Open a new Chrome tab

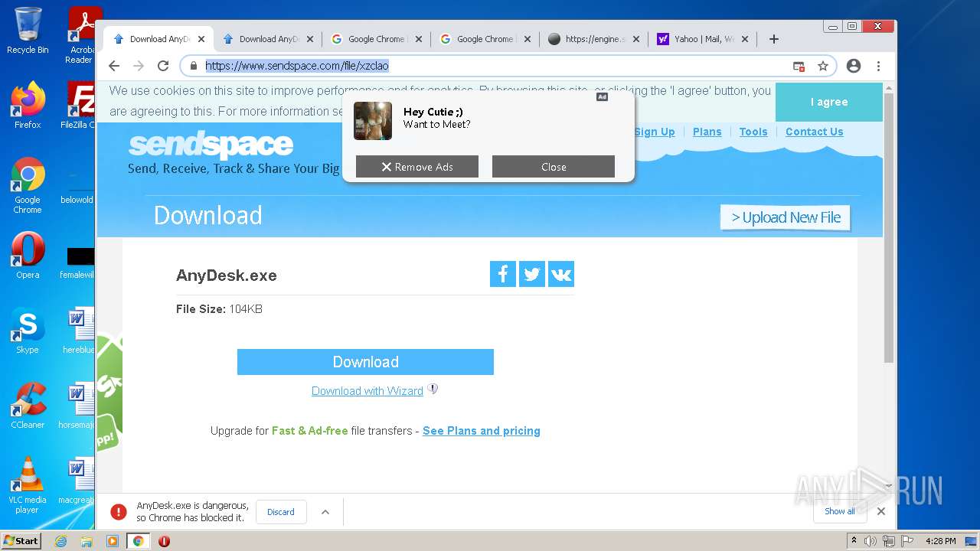(x=774, y=39)
